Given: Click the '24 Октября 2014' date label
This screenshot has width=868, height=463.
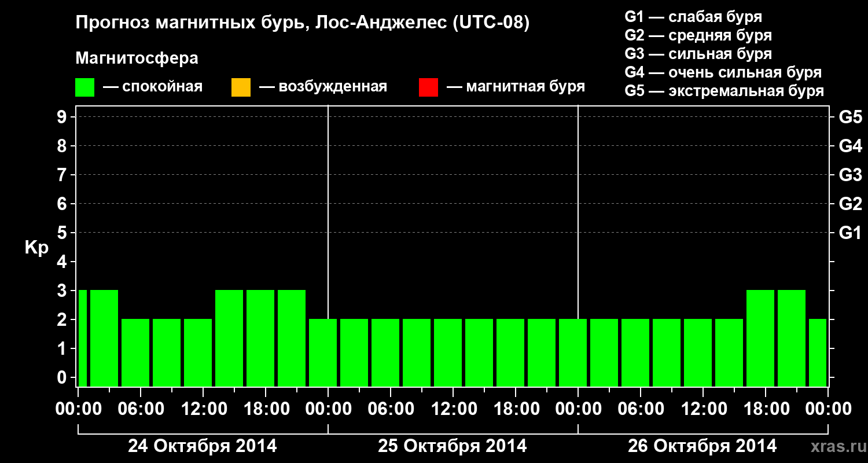Looking at the screenshot, I should 203,446.
